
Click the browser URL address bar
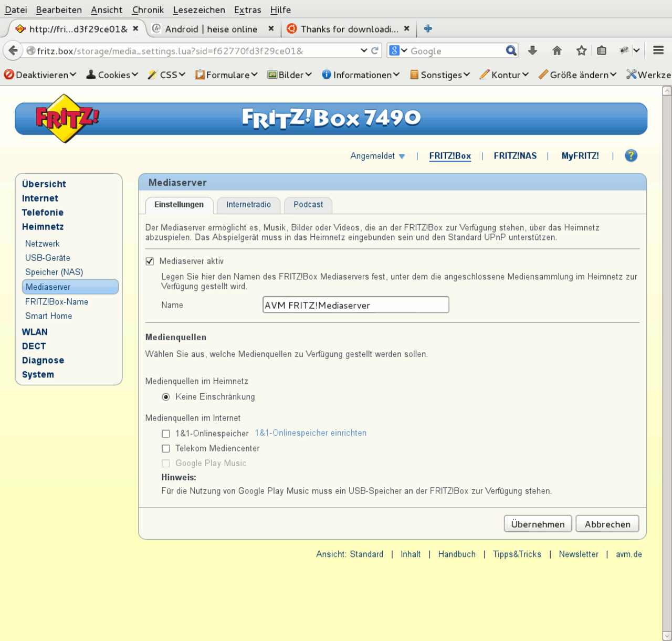194,51
